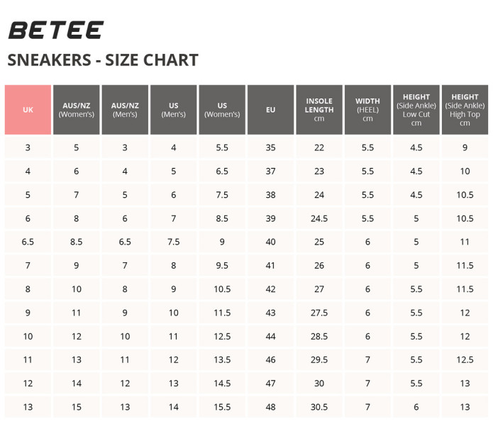Click the AUS/NZ (Men's) column header
This screenshot has width=493, height=448.
click(125, 110)
